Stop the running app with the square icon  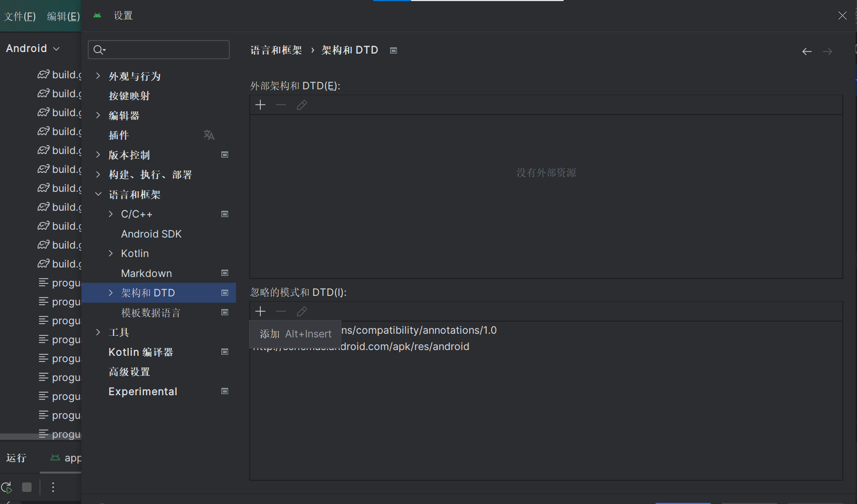(x=26, y=487)
